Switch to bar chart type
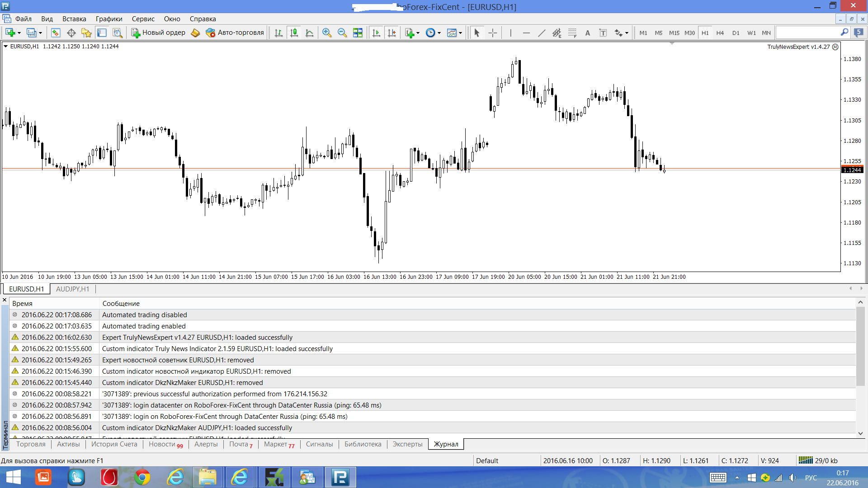 278,33
